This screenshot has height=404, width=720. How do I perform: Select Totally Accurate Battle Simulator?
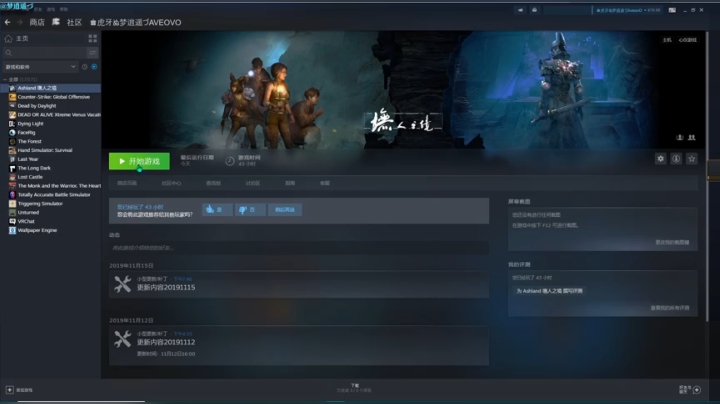pyautogui.click(x=51, y=195)
